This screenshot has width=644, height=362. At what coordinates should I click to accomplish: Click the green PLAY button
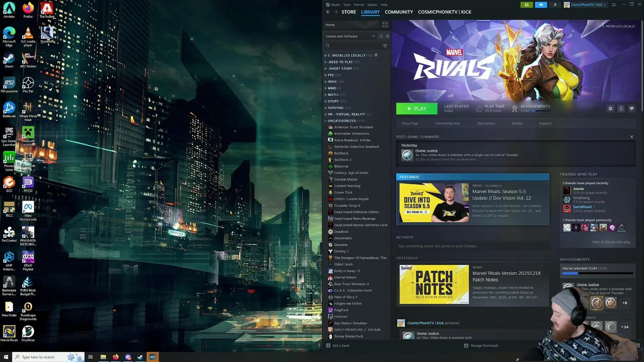(417, 109)
